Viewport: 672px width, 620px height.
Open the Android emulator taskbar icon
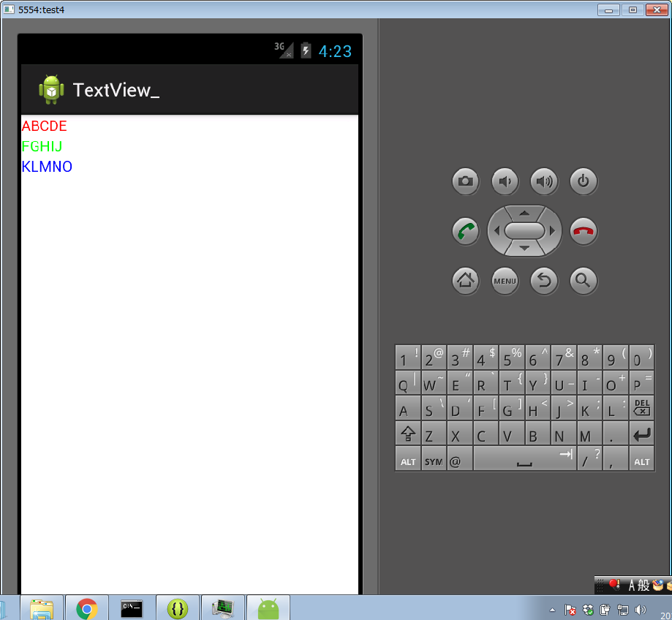[x=268, y=608]
